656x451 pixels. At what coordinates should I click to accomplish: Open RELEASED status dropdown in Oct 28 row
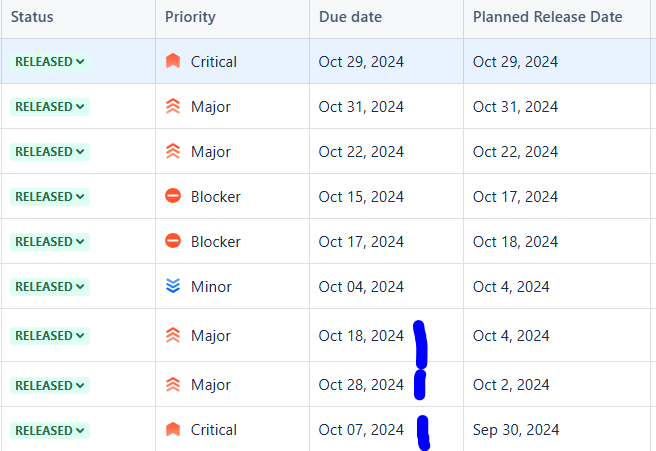(50, 385)
